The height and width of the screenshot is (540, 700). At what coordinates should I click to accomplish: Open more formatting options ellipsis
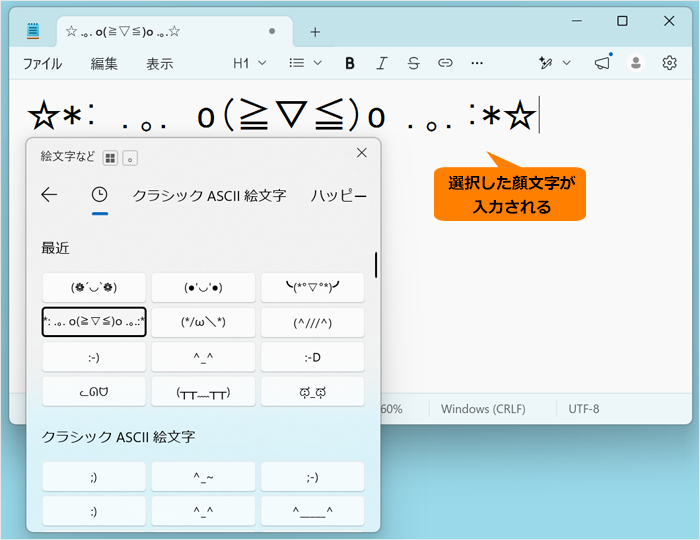tap(477, 63)
